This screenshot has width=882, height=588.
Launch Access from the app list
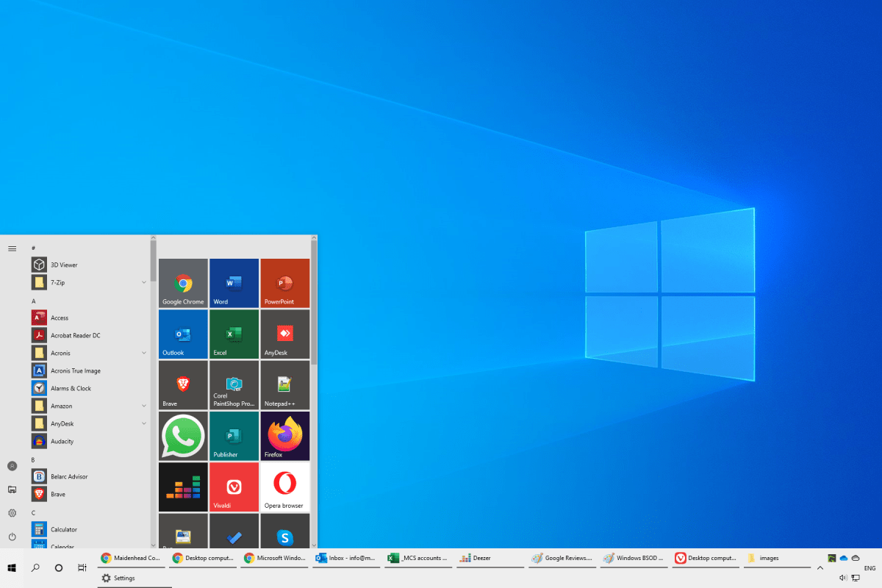coord(90,318)
